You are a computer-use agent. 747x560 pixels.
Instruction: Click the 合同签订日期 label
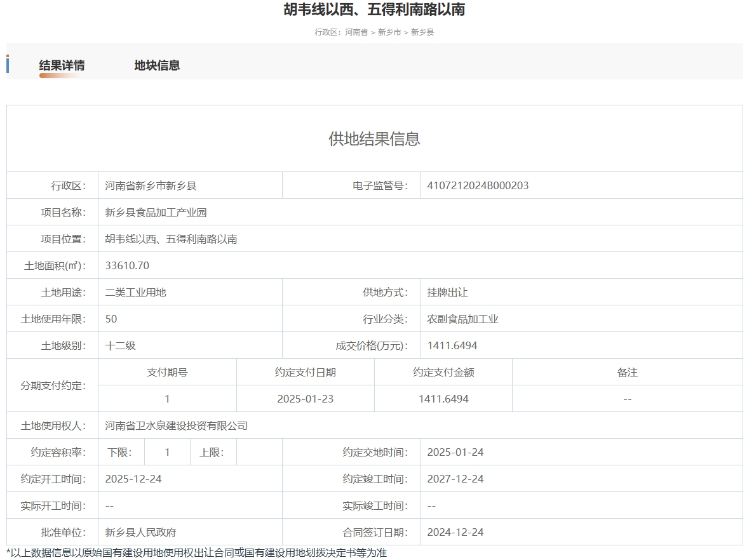coord(375,532)
